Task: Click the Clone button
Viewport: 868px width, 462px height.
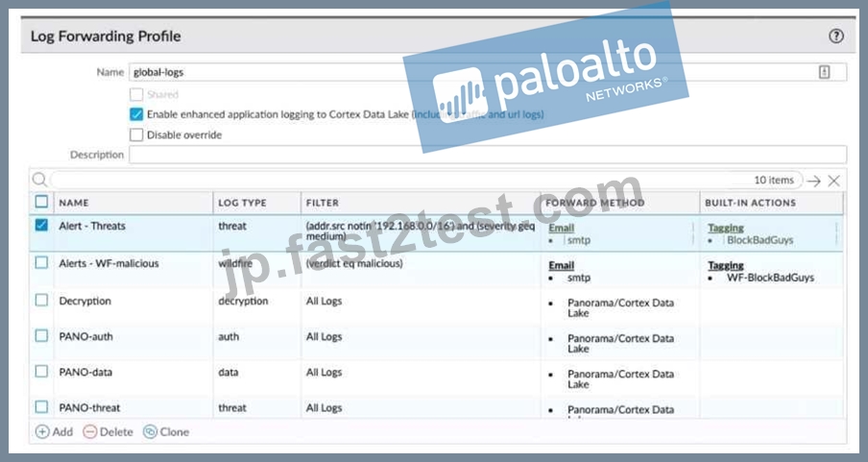Action: click(166, 431)
